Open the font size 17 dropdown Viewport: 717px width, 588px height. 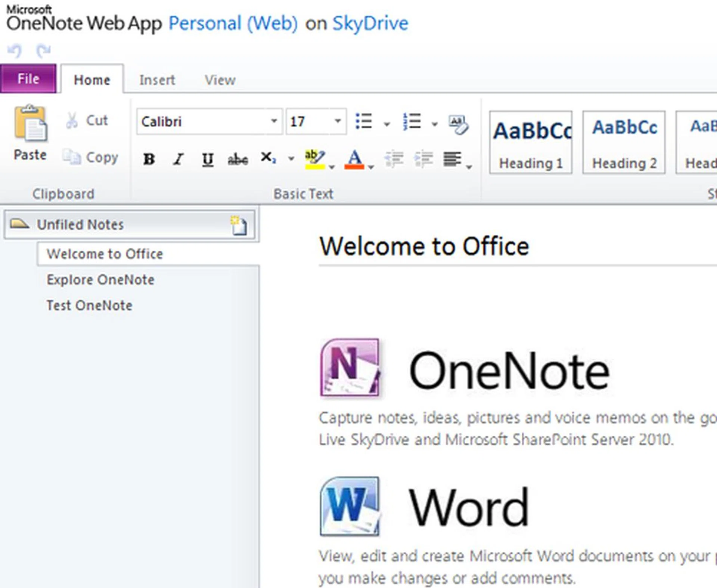pos(338,121)
